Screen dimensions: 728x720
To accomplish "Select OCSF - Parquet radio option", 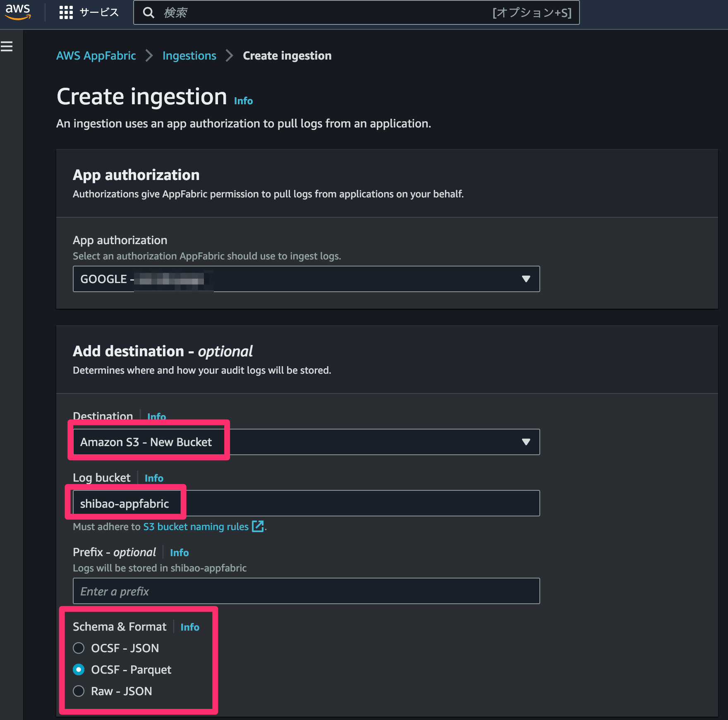I will tap(79, 670).
